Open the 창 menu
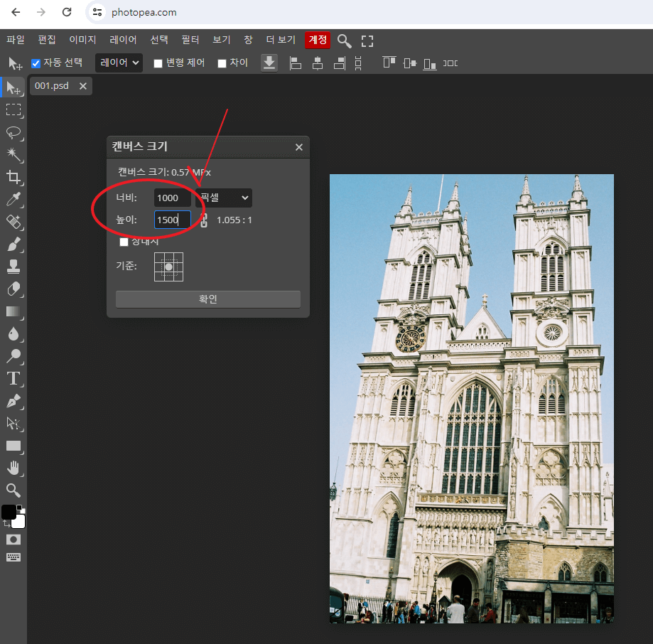This screenshot has height=644, width=653. [248, 40]
